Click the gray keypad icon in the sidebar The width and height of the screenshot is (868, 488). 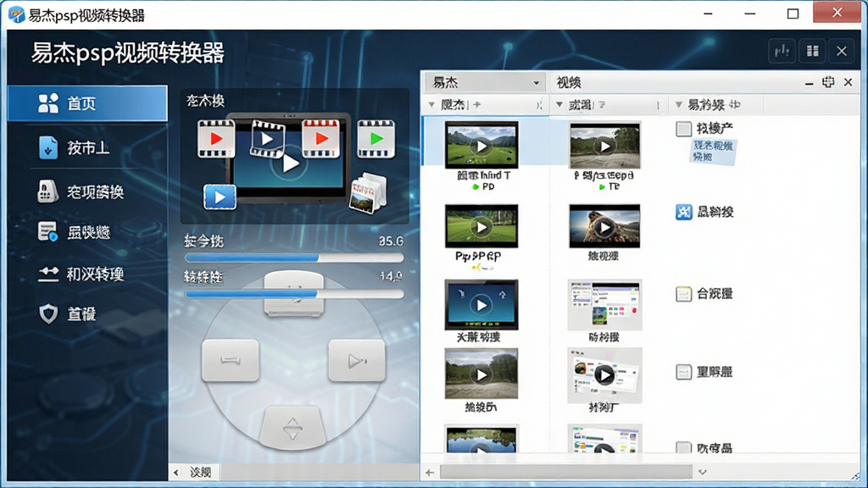point(47,191)
